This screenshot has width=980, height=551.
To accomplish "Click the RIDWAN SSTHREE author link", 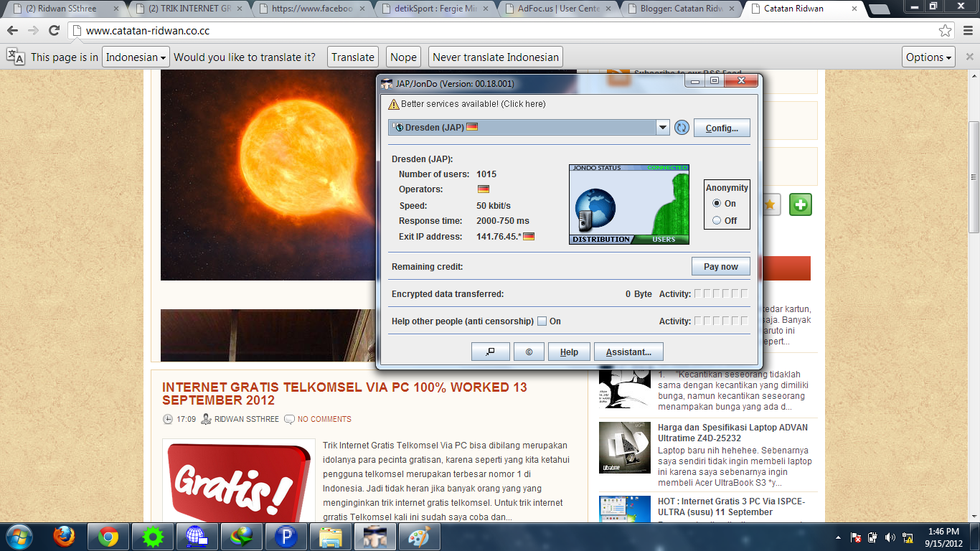I will (x=247, y=419).
